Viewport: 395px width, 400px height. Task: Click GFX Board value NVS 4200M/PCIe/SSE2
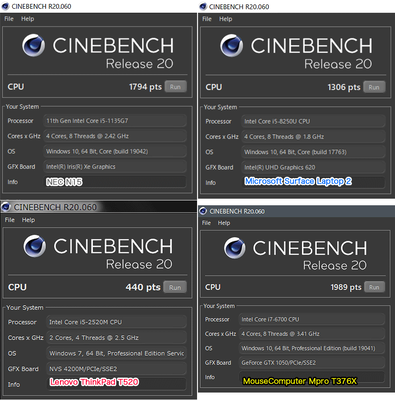[x=116, y=369]
